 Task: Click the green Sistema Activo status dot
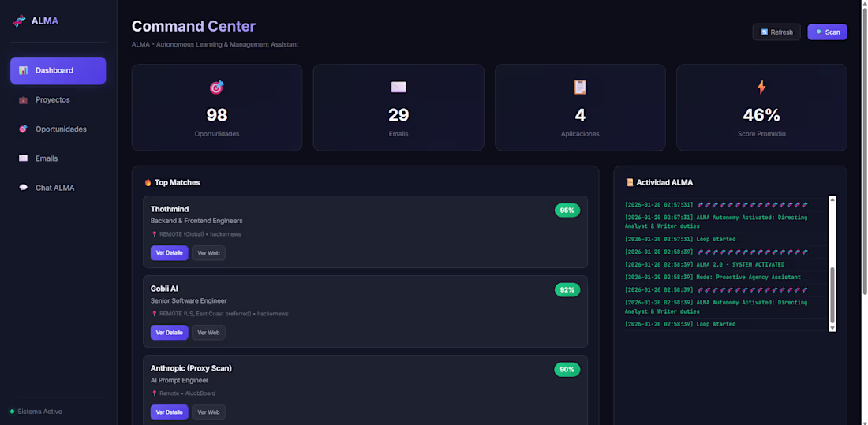point(12,412)
